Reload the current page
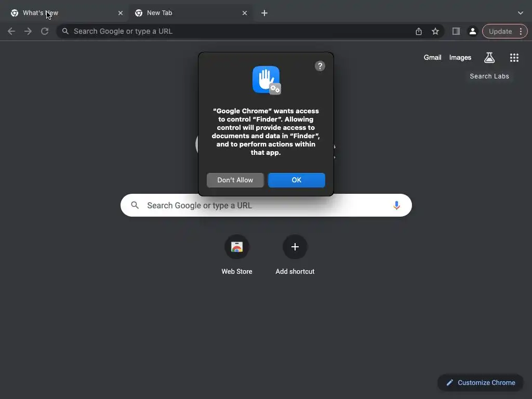 [x=45, y=32]
